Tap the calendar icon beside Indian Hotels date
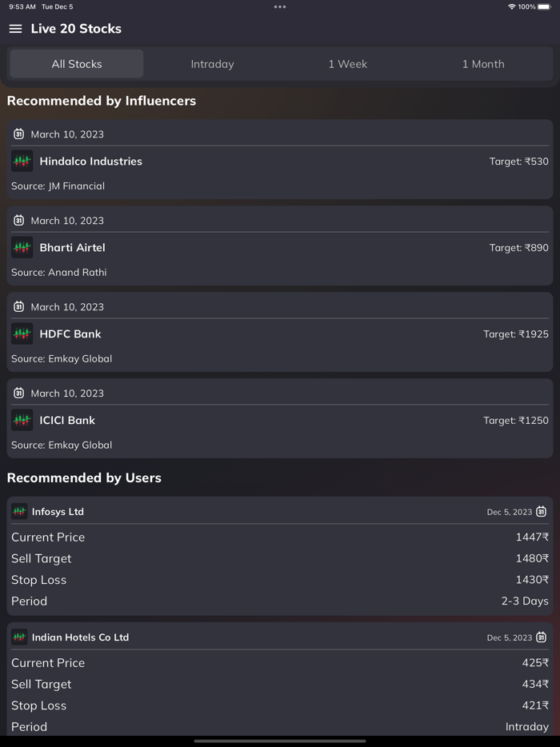 coord(542,637)
